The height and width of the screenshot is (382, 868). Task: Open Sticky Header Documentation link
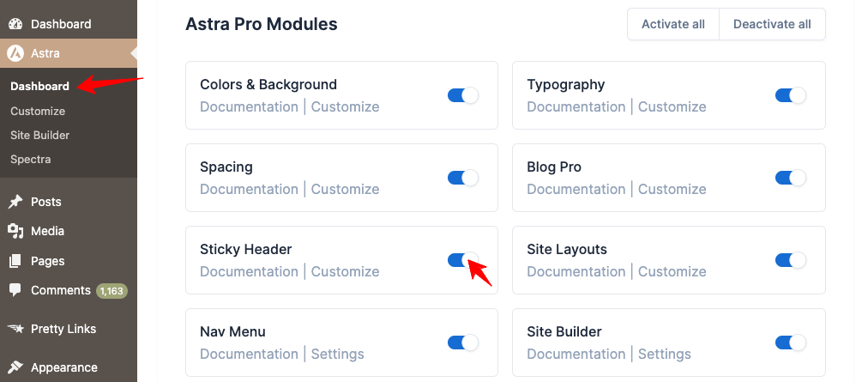[x=249, y=271]
